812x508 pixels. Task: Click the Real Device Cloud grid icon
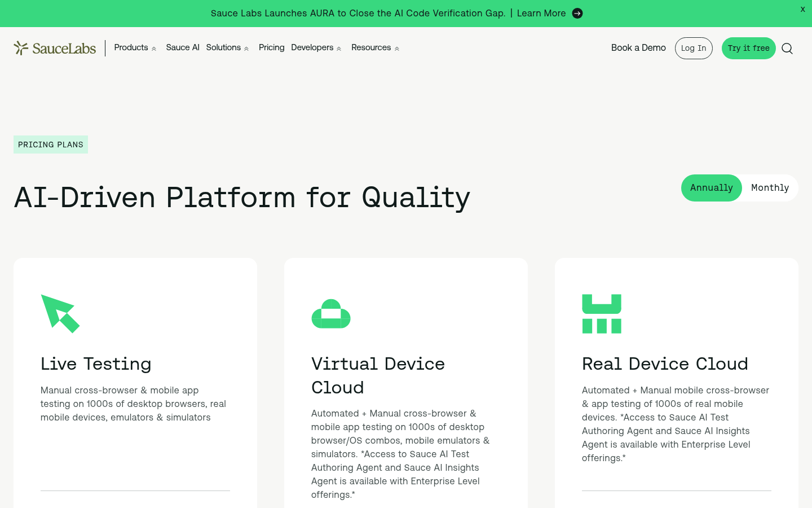coord(602,314)
